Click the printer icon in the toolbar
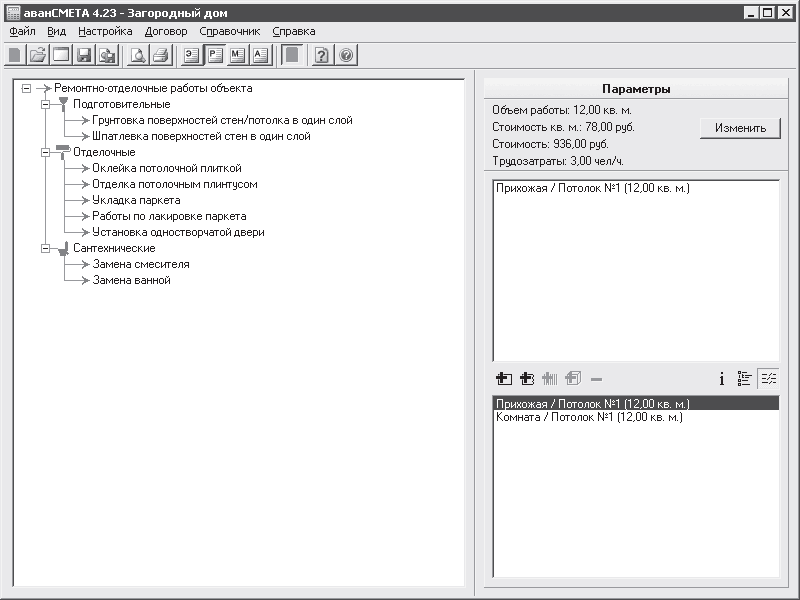800x600 pixels. [x=160, y=55]
